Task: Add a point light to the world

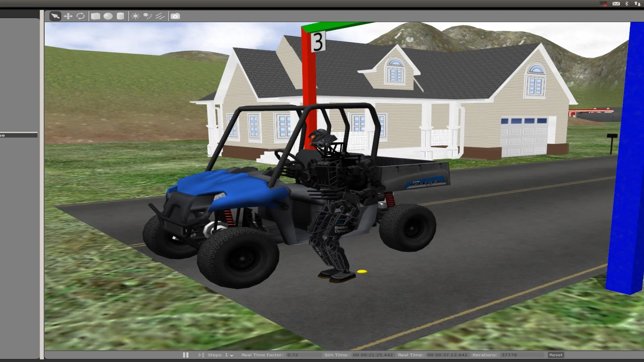Action: (135, 16)
